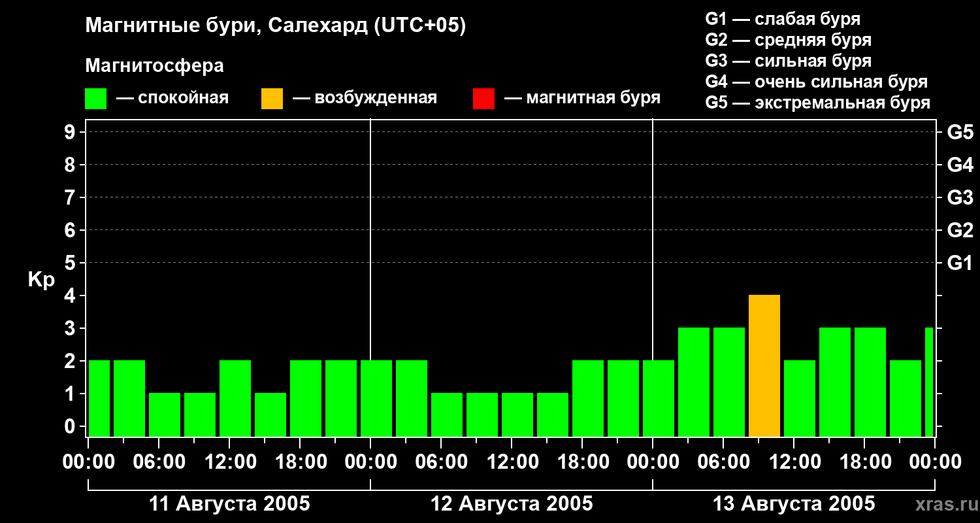980x523 pixels.
Task: Click the '— возбужденная' legend label
Action: (x=365, y=99)
